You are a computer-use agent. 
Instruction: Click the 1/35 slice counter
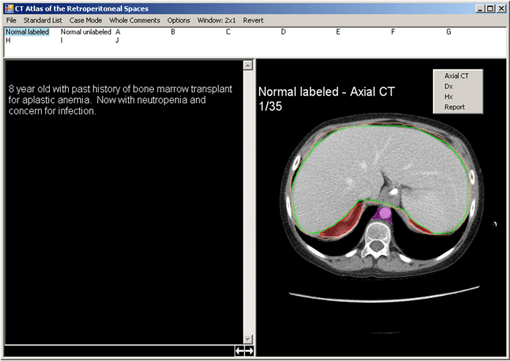tap(270, 106)
